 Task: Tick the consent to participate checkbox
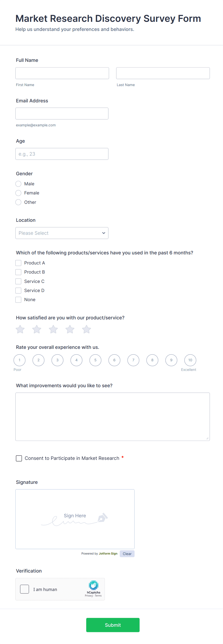(19, 458)
